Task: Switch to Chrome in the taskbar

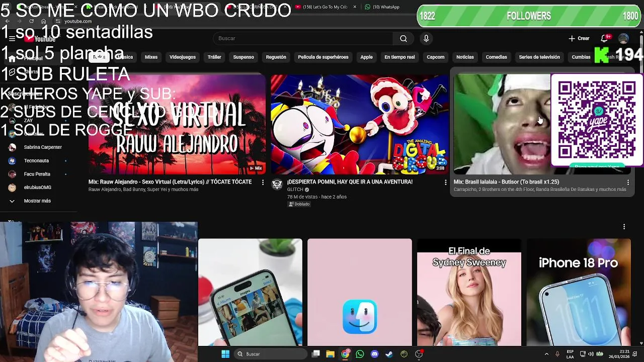Action: click(x=345, y=354)
